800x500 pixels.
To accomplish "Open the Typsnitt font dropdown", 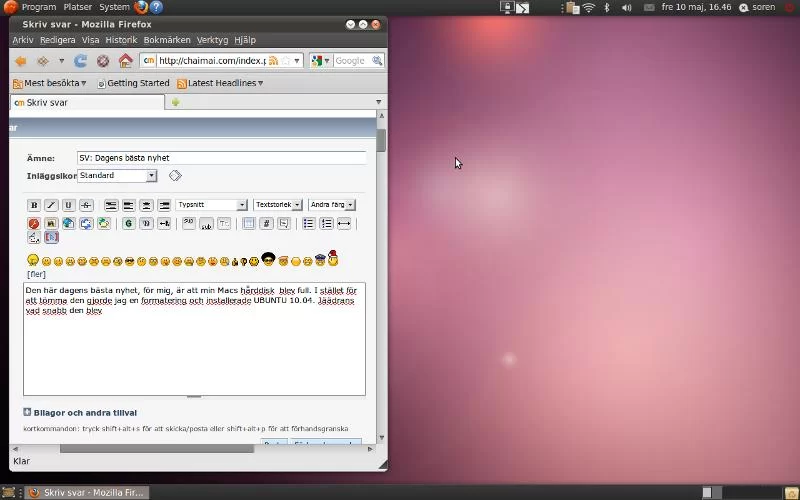I will pos(211,205).
